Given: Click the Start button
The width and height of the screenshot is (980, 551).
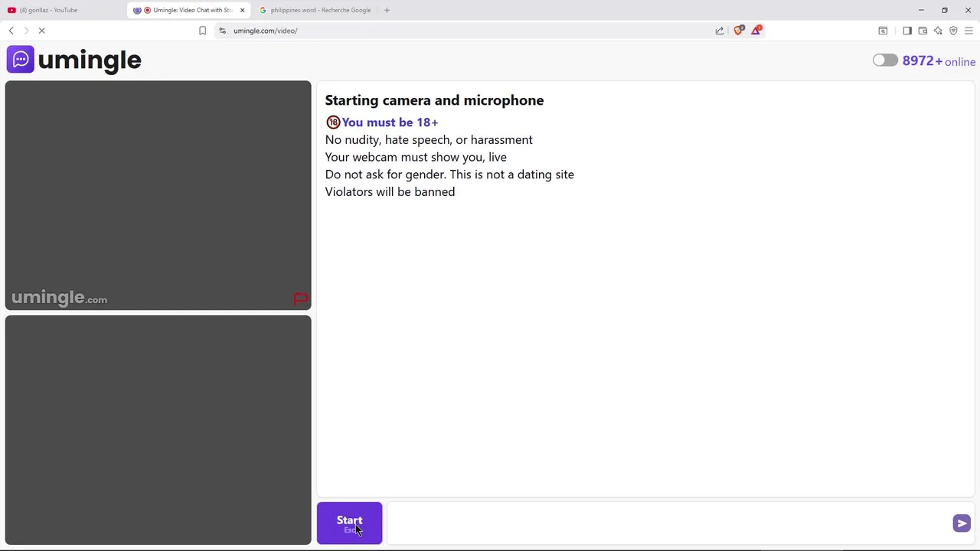Looking at the screenshot, I should click(349, 523).
